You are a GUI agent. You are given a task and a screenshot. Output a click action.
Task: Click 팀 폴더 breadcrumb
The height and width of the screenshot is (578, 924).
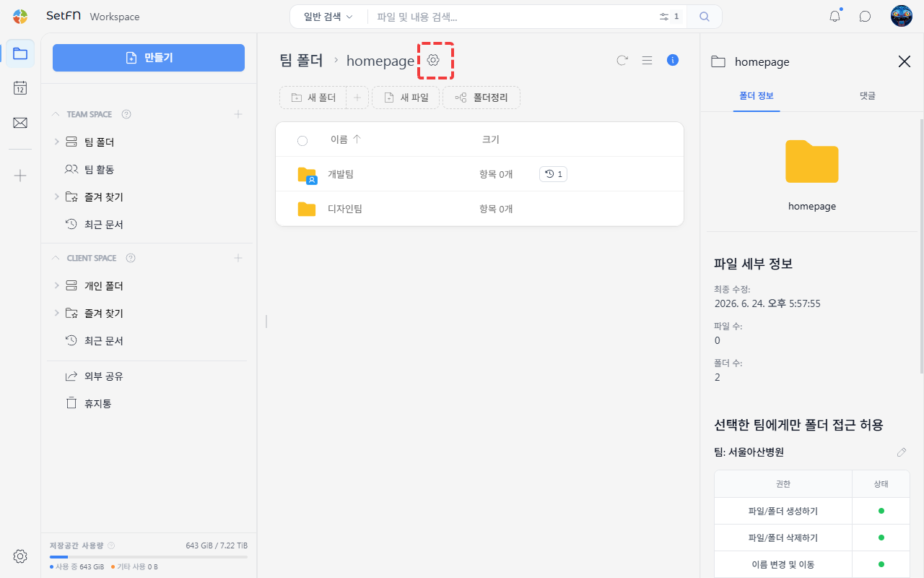pos(301,61)
